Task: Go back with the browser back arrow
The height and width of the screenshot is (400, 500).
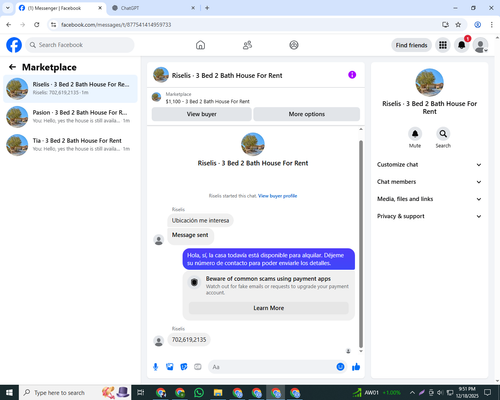Action: 9,25
